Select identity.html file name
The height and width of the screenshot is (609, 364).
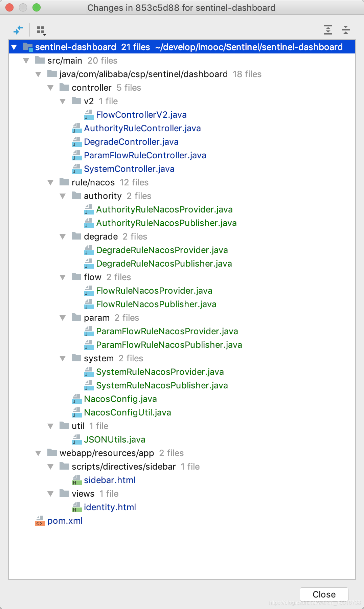click(110, 507)
